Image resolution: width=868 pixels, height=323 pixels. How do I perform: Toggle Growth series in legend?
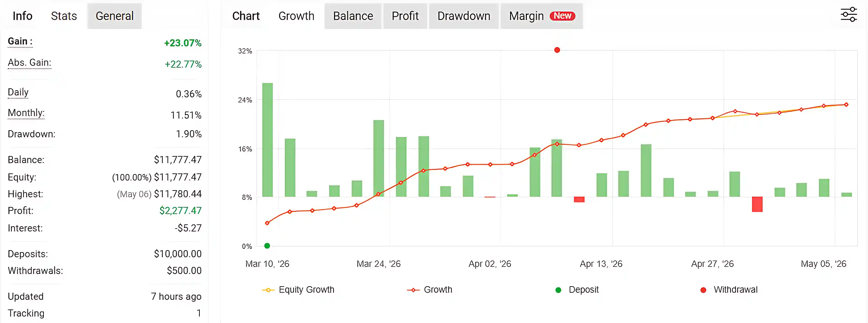[x=429, y=289]
